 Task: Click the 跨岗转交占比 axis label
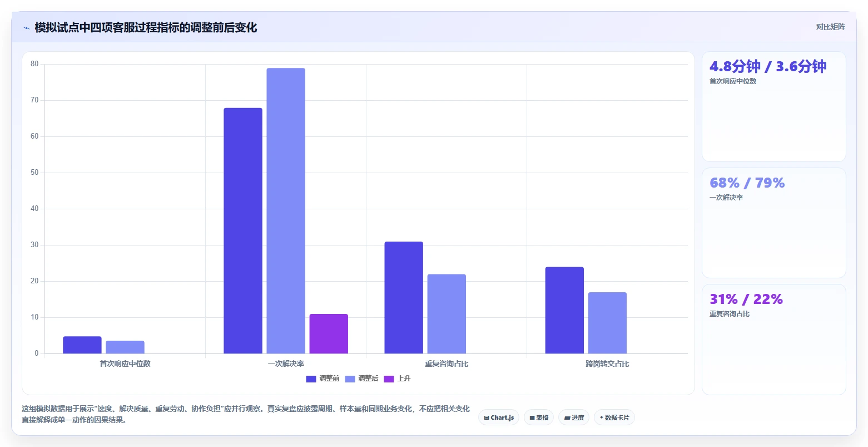pos(607,364)
